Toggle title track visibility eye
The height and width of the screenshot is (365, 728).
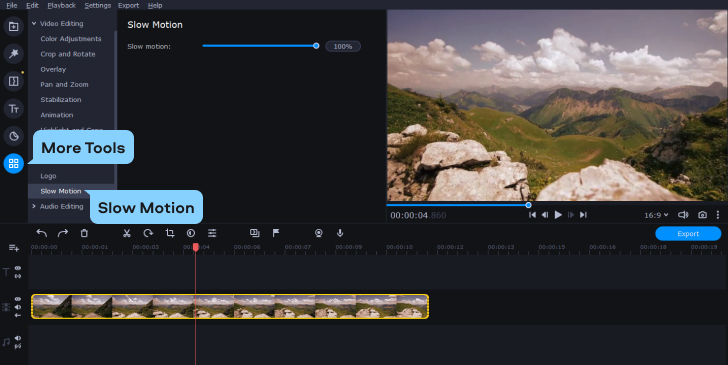[18, 268]
